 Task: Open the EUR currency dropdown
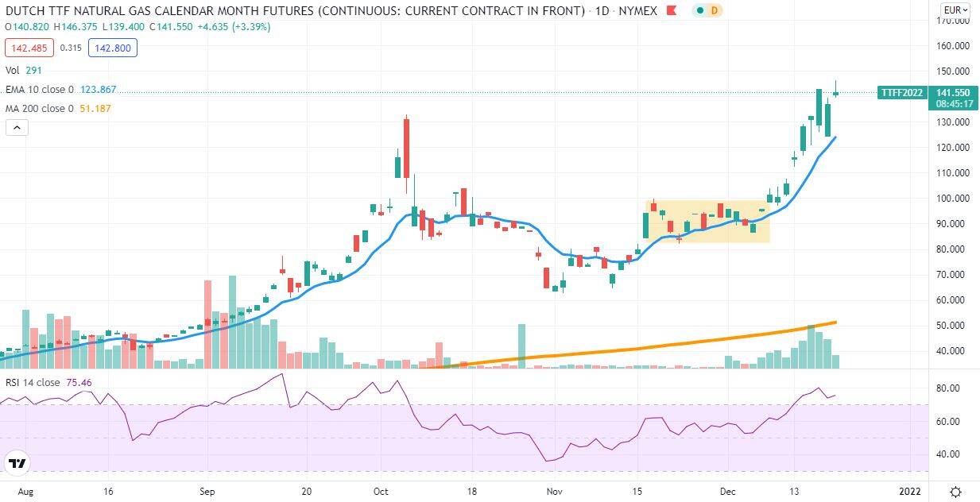[955, 10]
